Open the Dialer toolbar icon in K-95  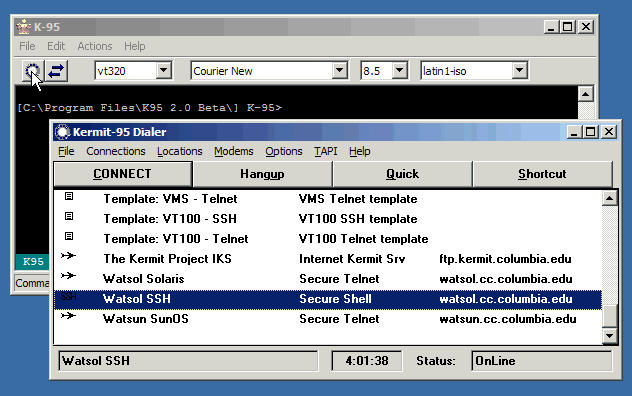point(33,71)
